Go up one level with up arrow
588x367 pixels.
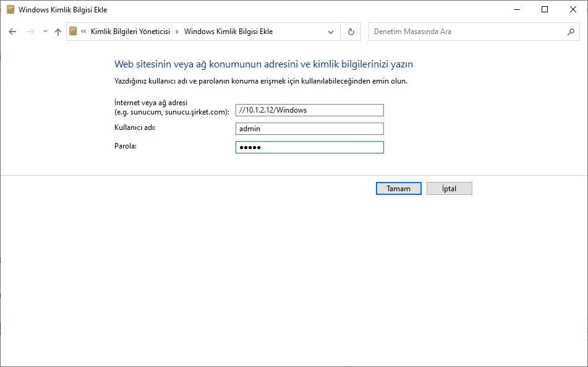[x=58, y=32]
